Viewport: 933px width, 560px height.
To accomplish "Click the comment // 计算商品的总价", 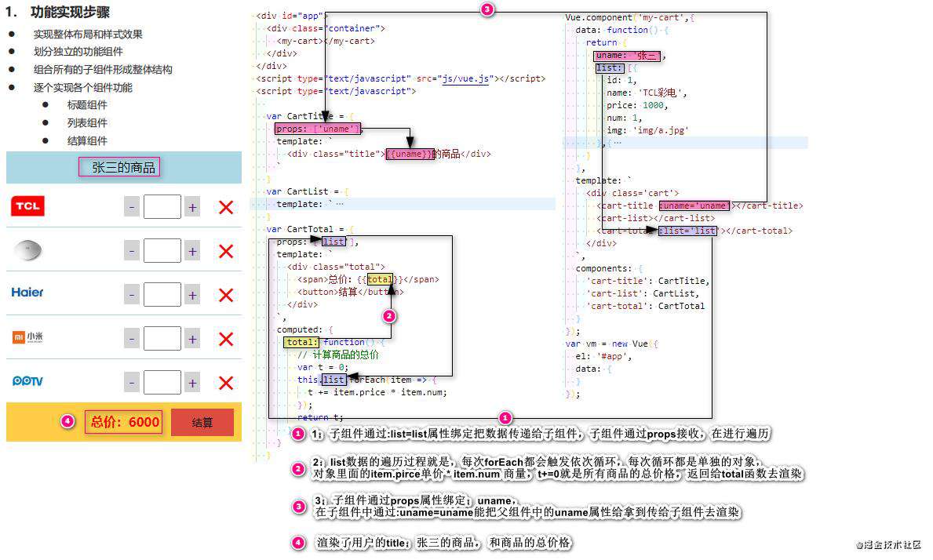I will [338, 355].
